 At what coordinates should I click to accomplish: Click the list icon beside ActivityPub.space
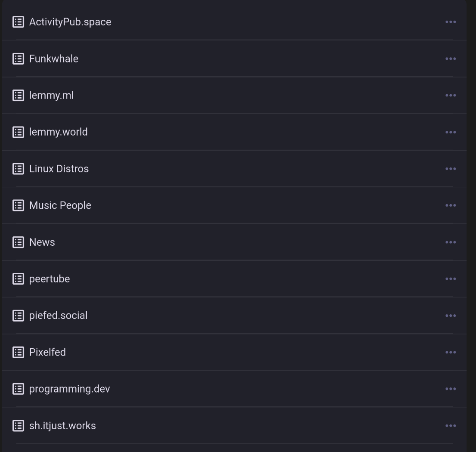point(18,22)
